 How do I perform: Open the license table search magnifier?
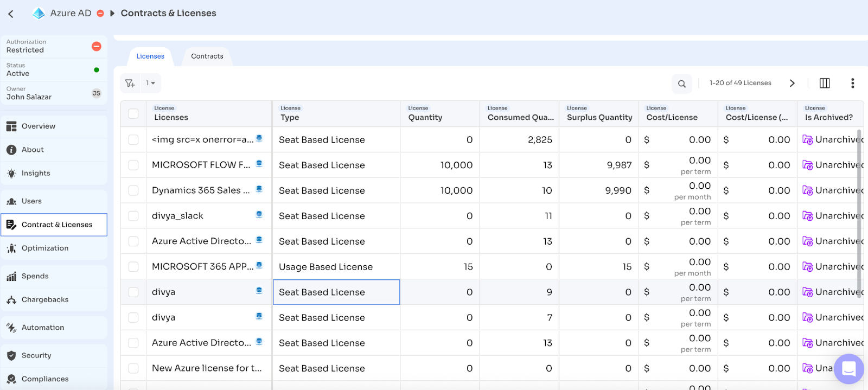[682, 84]
